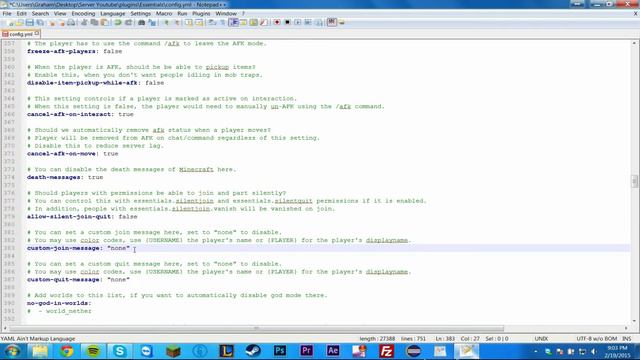Save config.yml with the Save icon

click(29, 22)
